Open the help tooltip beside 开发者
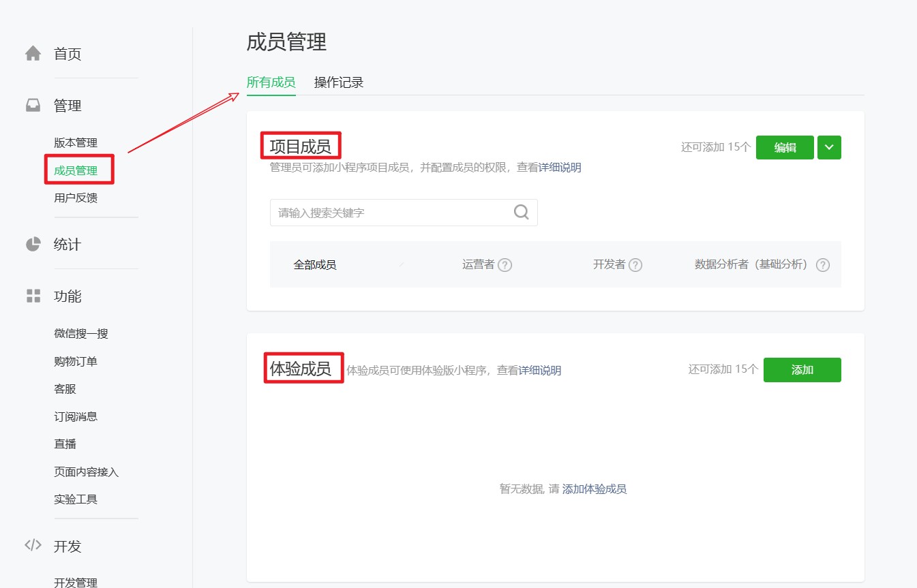Image resolution: width=917 pixels, height=588 pixels. click(x=635, y=265)
